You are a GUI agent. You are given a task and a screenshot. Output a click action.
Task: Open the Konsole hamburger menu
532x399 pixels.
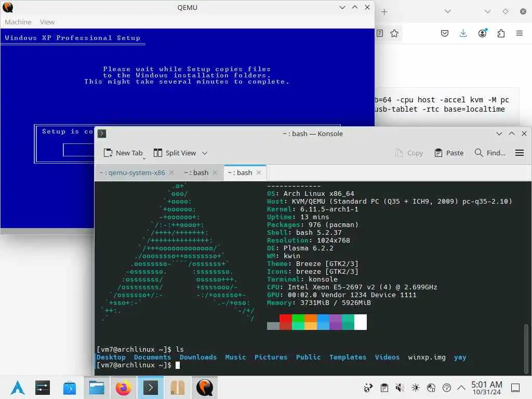520,153
